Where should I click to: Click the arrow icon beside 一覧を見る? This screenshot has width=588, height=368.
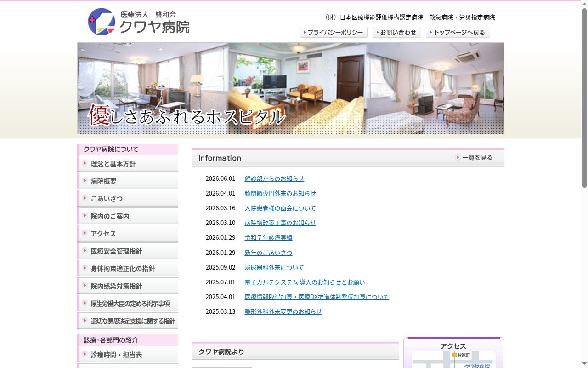point(458,157)
